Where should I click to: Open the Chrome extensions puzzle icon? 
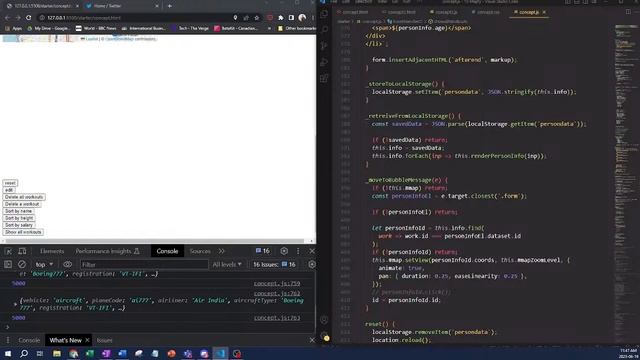click(x=281, y=18)
